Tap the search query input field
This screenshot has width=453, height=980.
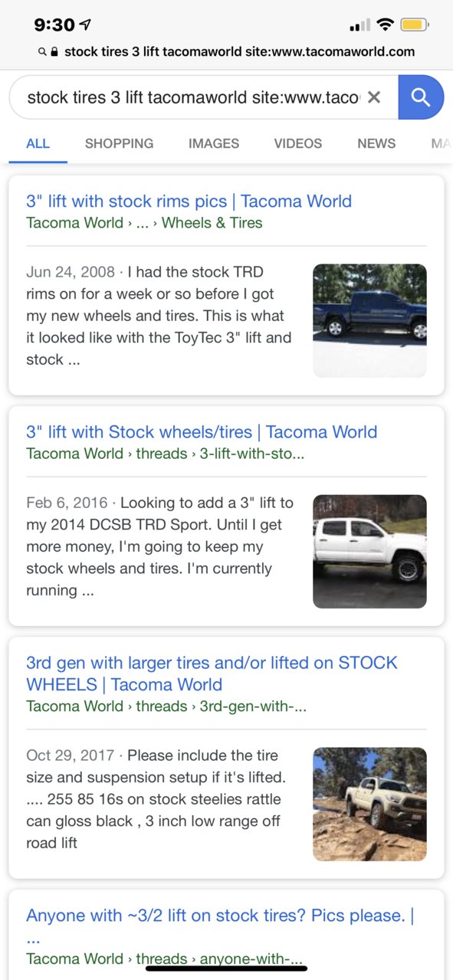point(193,97)
